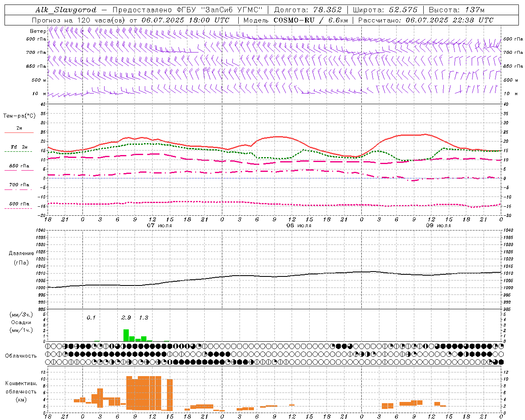
Task: Click the tallest green precipitation bar
Action: point(126,335)
